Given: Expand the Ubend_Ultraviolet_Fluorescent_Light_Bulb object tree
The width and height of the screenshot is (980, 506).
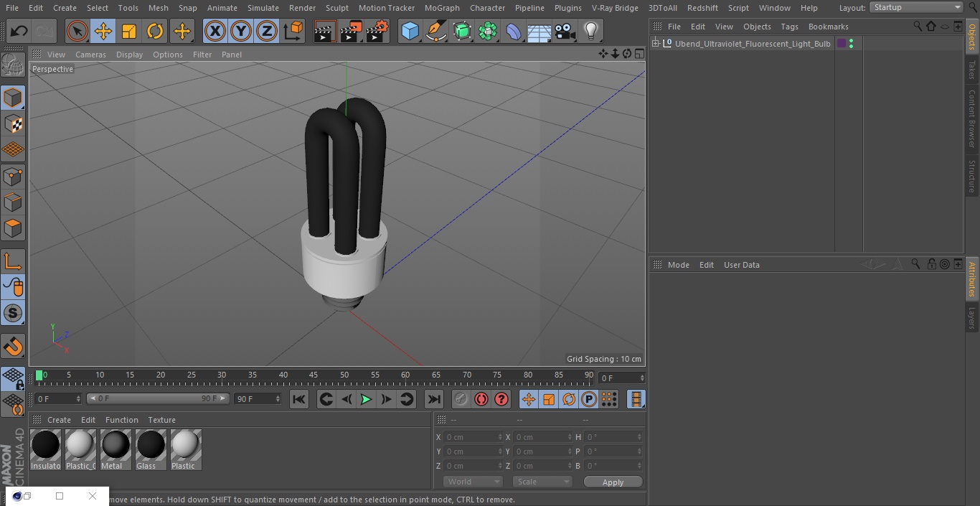Looking at the screenshot, I should (655, 44).
